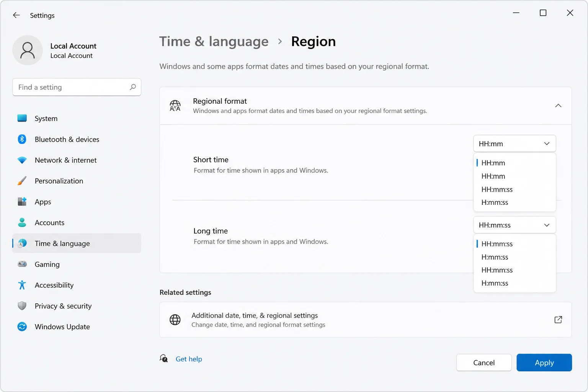Choose first H:mm:ss in long time list
This screenshot has height=392, width=588.
point(514,257)
